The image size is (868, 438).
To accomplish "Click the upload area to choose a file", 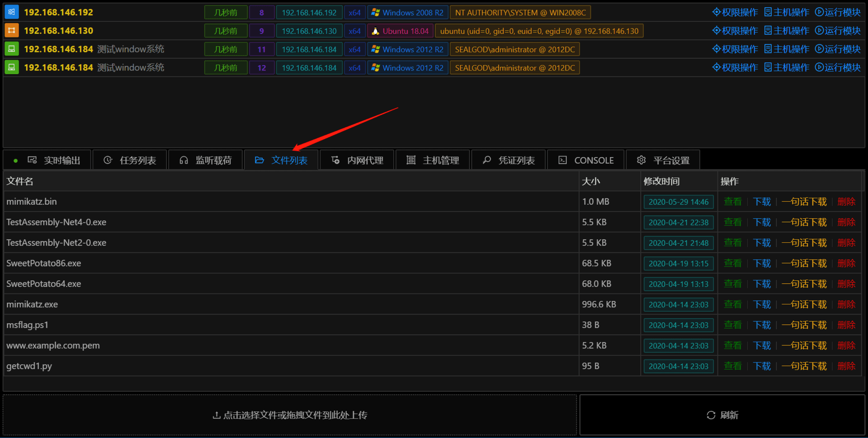I will tap(290, 415).
